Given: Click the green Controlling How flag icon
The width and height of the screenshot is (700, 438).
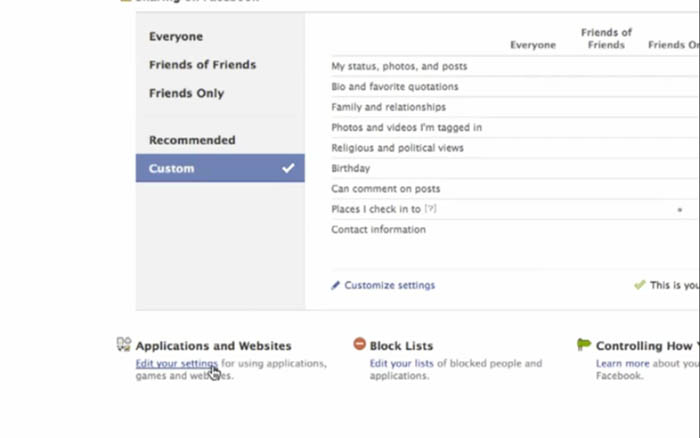Looking at the screenshot, I should pyautogui.click(x=583, y=344).
